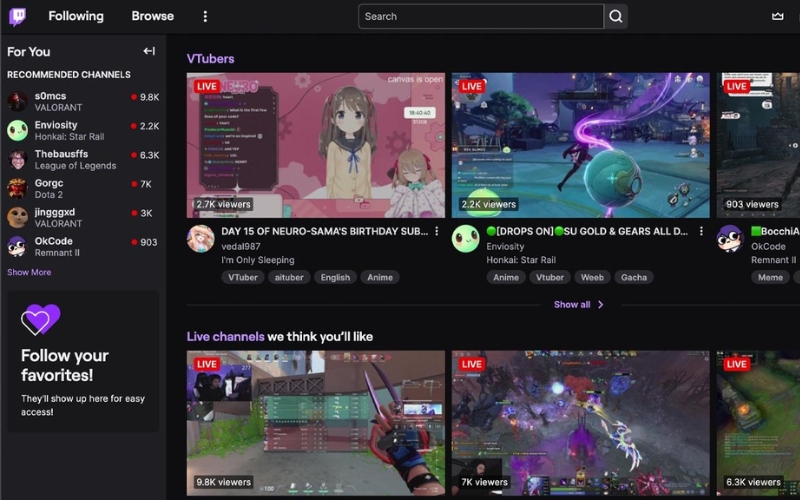Open the Neuro VTuber stream thumbnail
The image size is (800, 500).
(x=316, y=145)
